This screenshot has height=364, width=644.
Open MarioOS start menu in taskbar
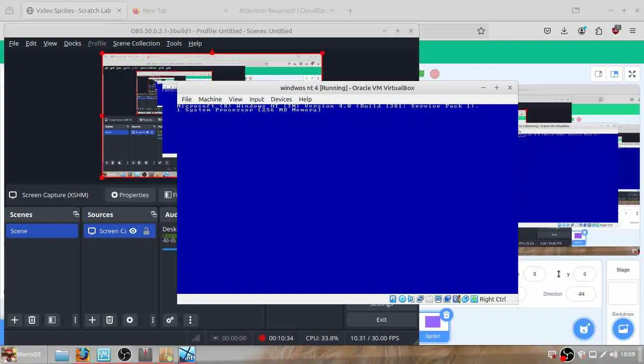pos(22,354)
